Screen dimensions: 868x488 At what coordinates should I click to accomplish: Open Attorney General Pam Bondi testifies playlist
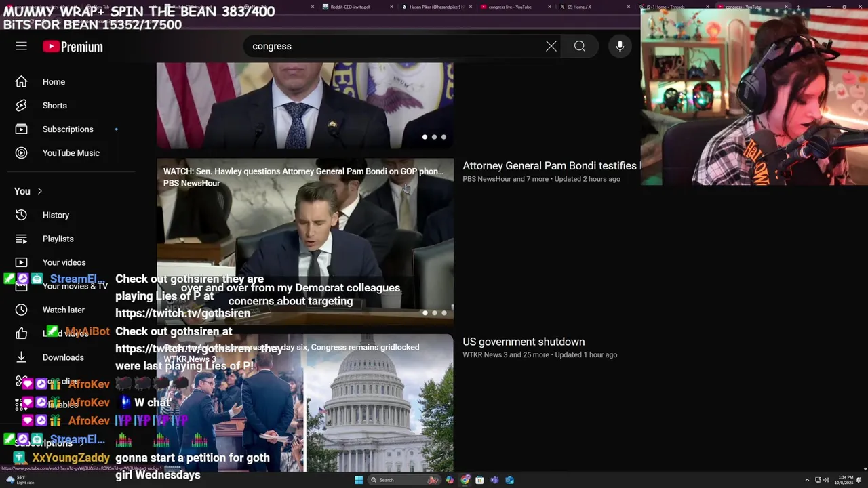coord(550,165)
